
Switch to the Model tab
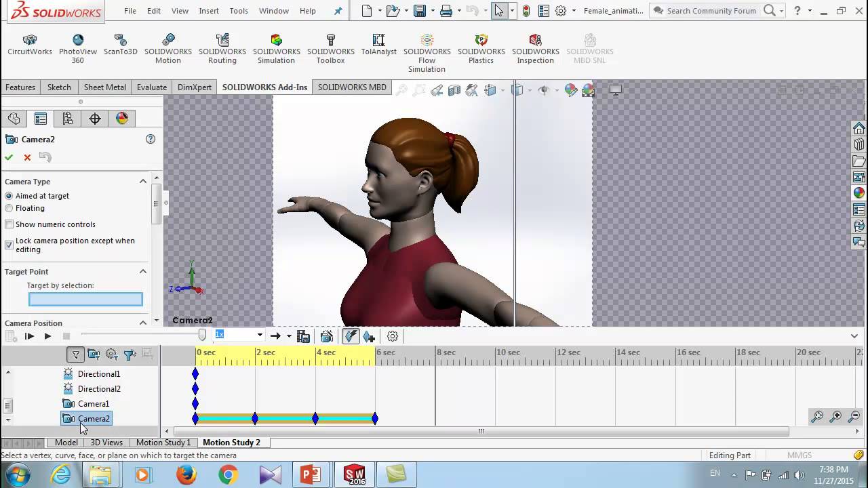coord(66,443)
